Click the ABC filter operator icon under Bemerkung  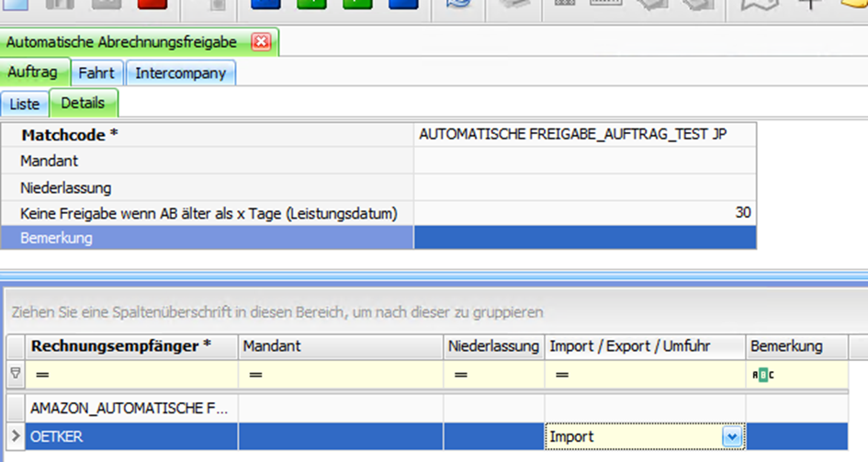[x=762, y=375]
